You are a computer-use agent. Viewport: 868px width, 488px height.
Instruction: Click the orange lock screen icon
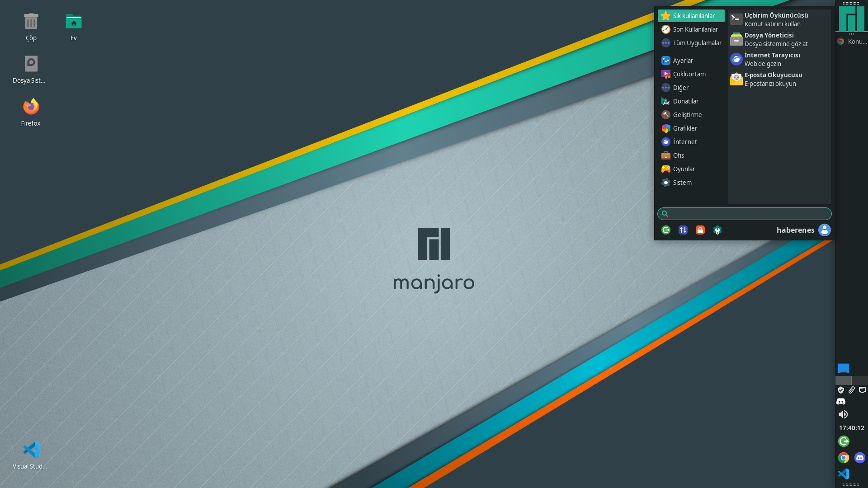[700, 230]
